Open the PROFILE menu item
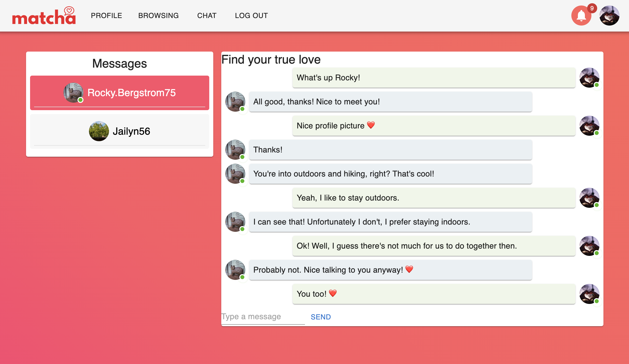This screenshot has width=629, height=364. (107, 16)
